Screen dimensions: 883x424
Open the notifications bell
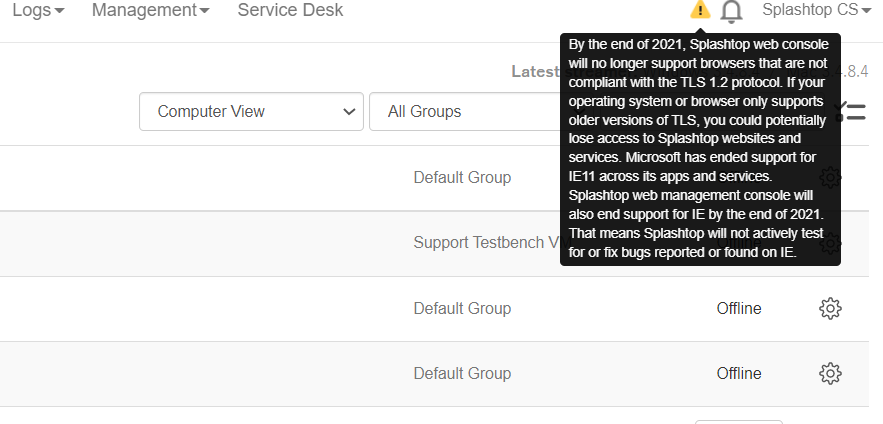(x=732, y=11)
